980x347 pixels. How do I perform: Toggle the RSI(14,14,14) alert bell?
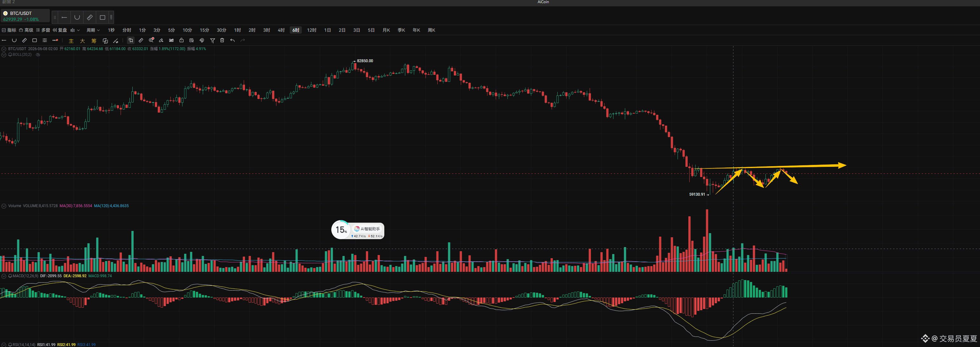(x=10, y=345)
